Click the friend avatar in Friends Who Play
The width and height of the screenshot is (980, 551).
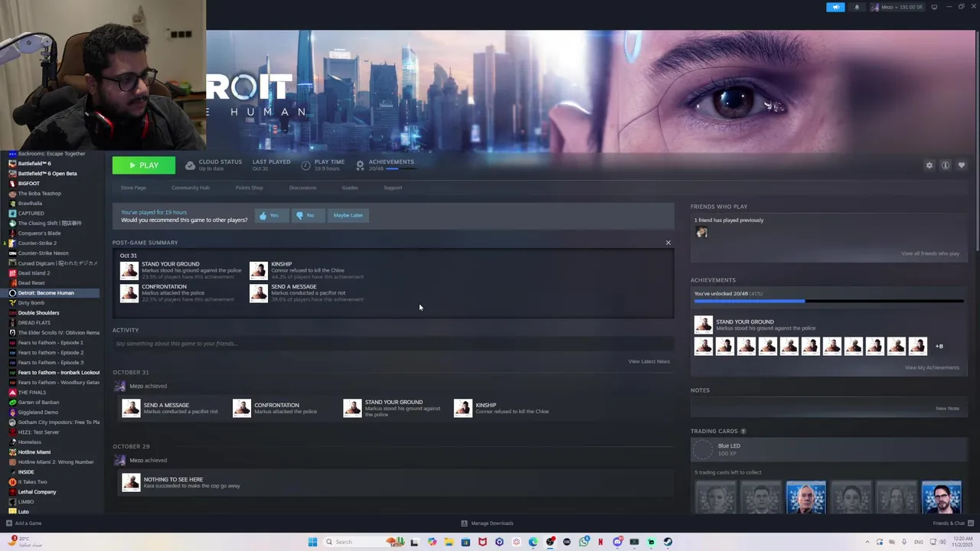(x=701, y=233)
